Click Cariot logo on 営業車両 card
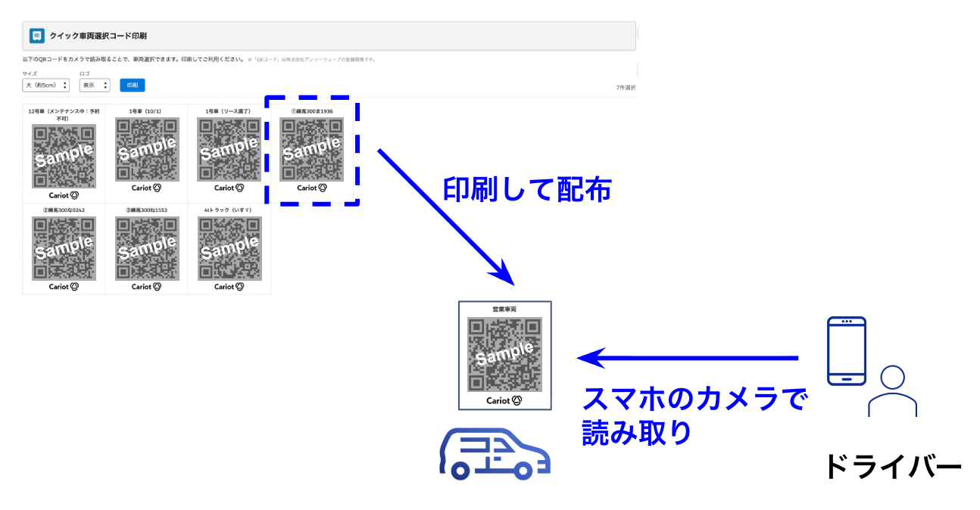Screen dimensions: 980x510 pyautogui.click(x=504, y=400)
